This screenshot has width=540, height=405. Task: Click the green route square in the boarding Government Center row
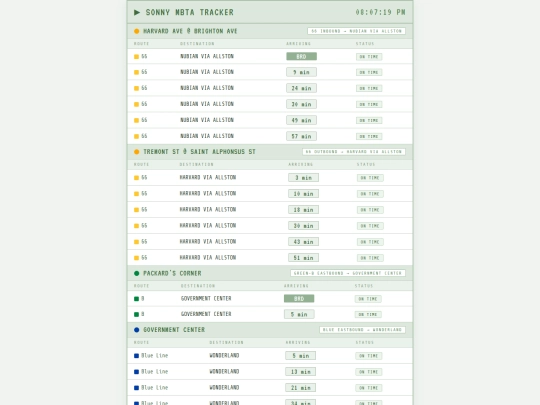pyautogui.click(x=136, y=299)
